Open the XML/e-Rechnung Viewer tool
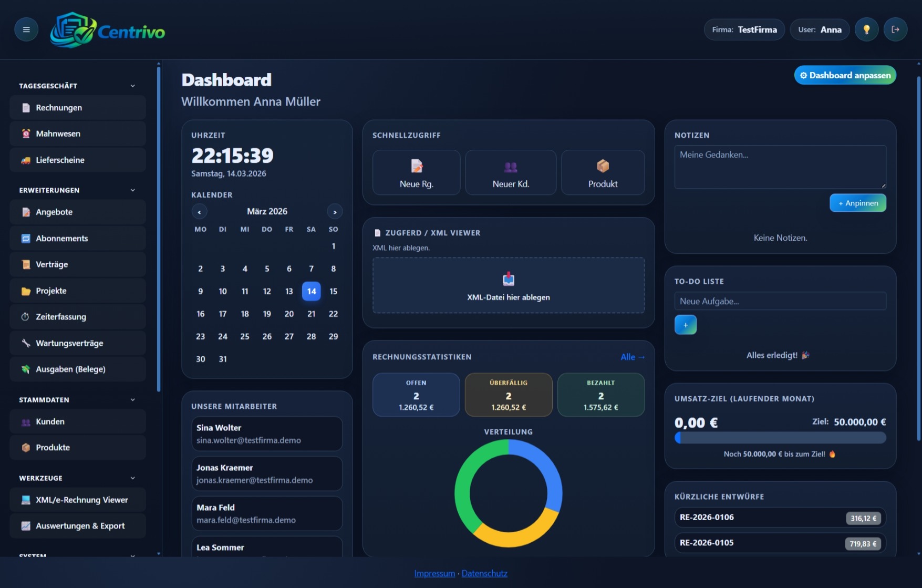The image size is (922, 588). point(77,500)
